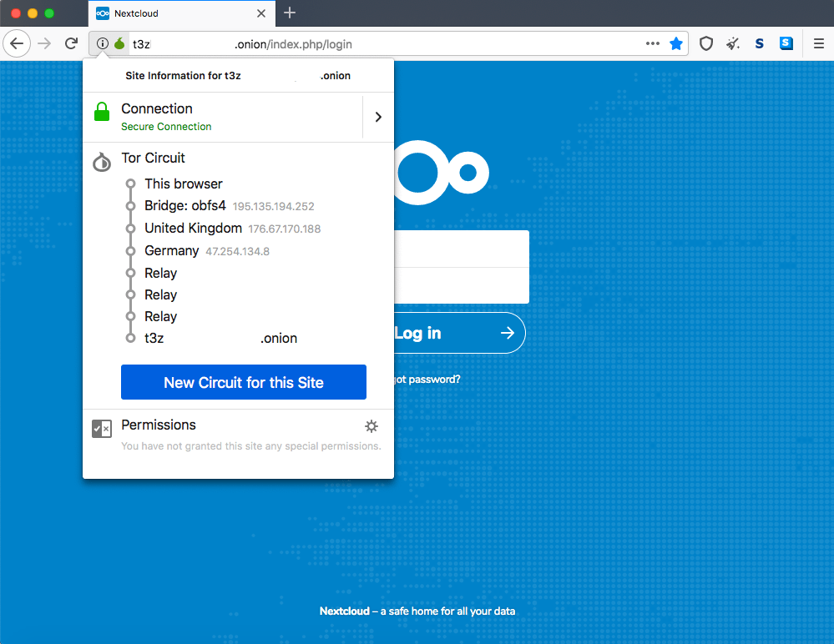This screenshot has width=834, height=644.
Task: Click the Permissions checkbox icon
Action: tap(102, 428)
